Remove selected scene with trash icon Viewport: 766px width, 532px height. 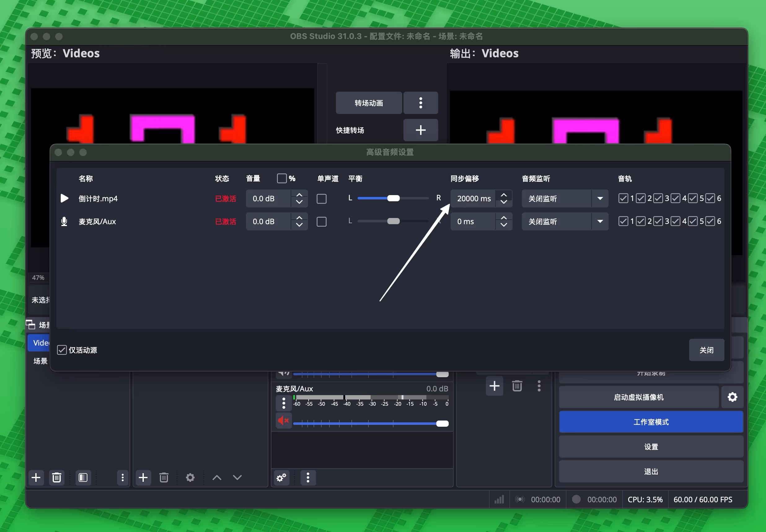[x=57, y=478]
